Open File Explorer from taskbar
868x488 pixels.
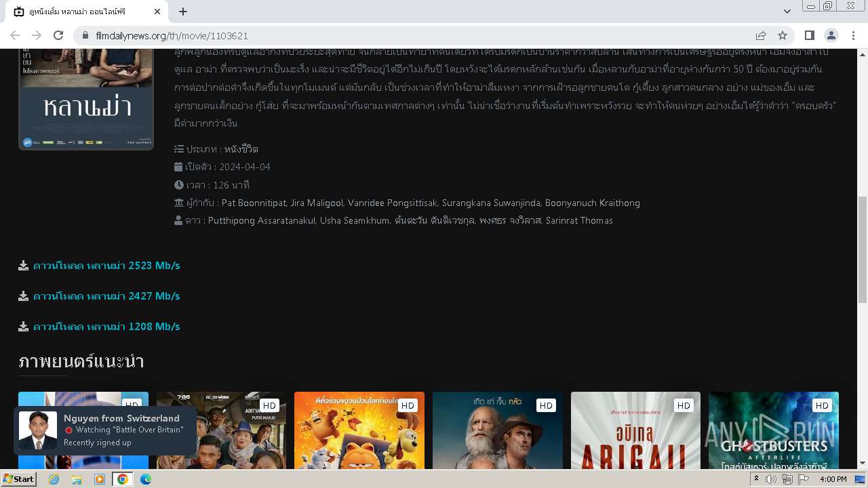pyautogui.click(x=77, y=479)
